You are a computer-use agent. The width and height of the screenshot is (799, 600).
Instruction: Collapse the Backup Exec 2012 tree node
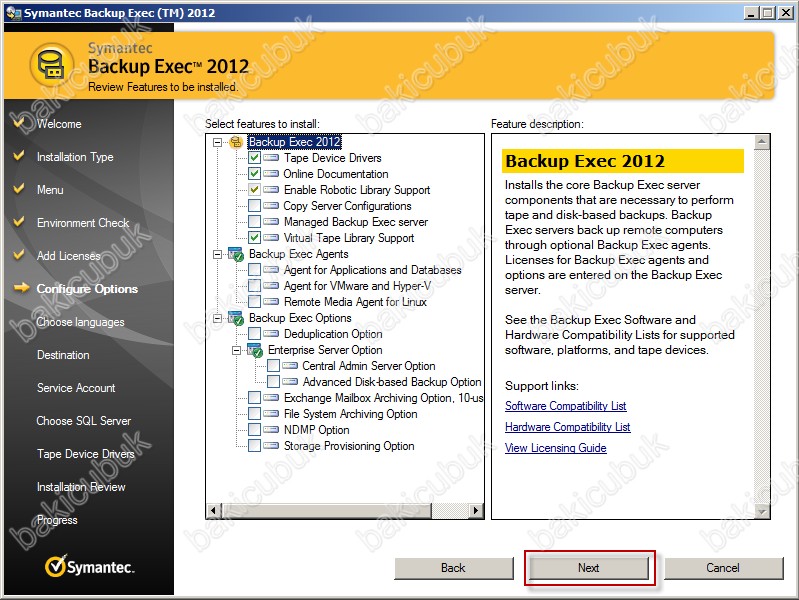[218, 142]
